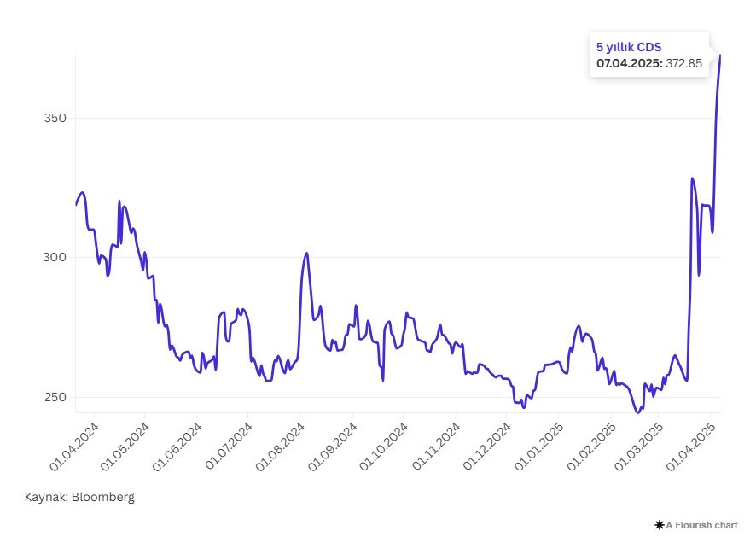This screenshot has height=537, width=756.
Task: Click the 300 y-axis label
Action: pyautogui.click(x=55, y=258)
